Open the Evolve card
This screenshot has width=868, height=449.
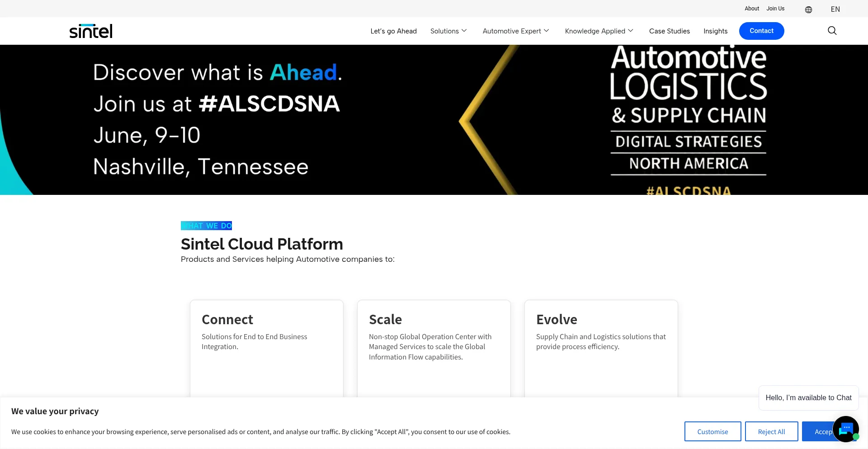click(x=601, y=348)
